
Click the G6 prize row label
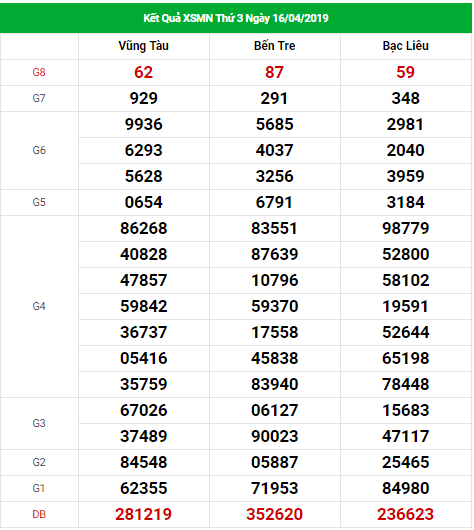(39, 150)
